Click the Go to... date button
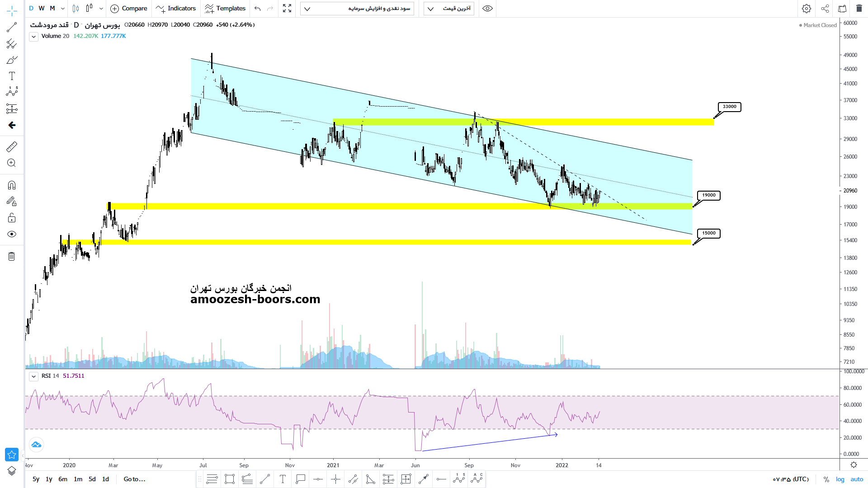The height and width of the screenshot is (488, 868). (134, 479)
